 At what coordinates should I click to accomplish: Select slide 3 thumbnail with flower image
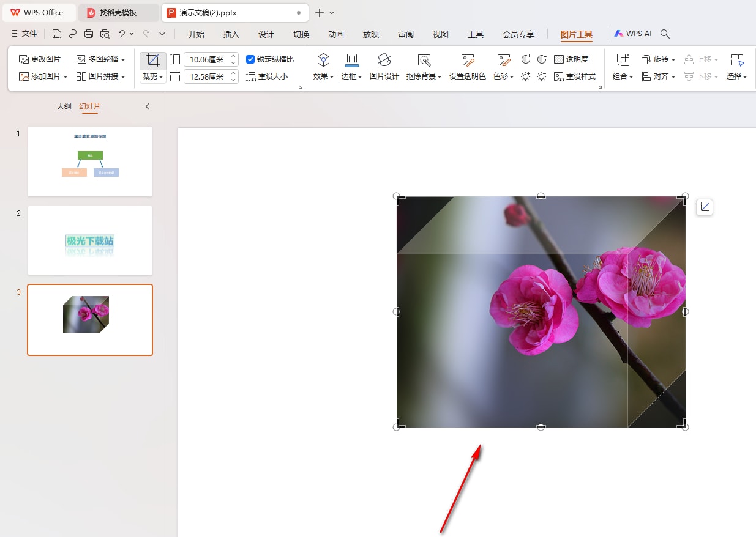click(x=90, y=320)
